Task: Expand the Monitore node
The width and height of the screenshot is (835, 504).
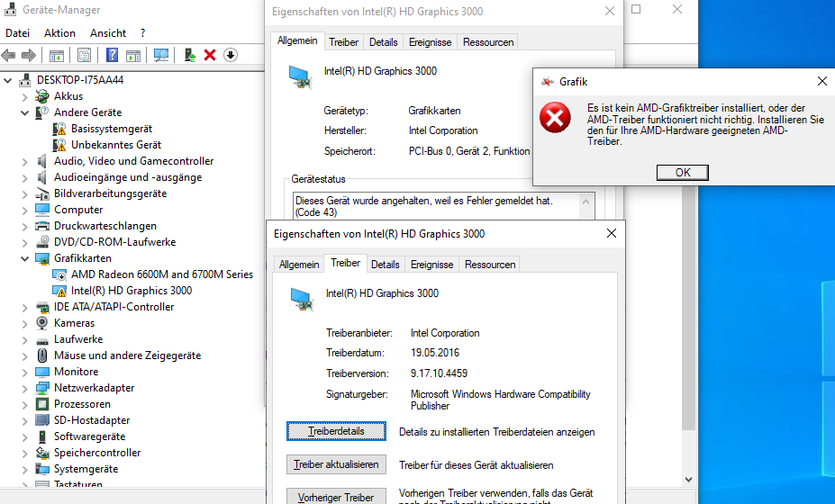Action: point(24,372)
